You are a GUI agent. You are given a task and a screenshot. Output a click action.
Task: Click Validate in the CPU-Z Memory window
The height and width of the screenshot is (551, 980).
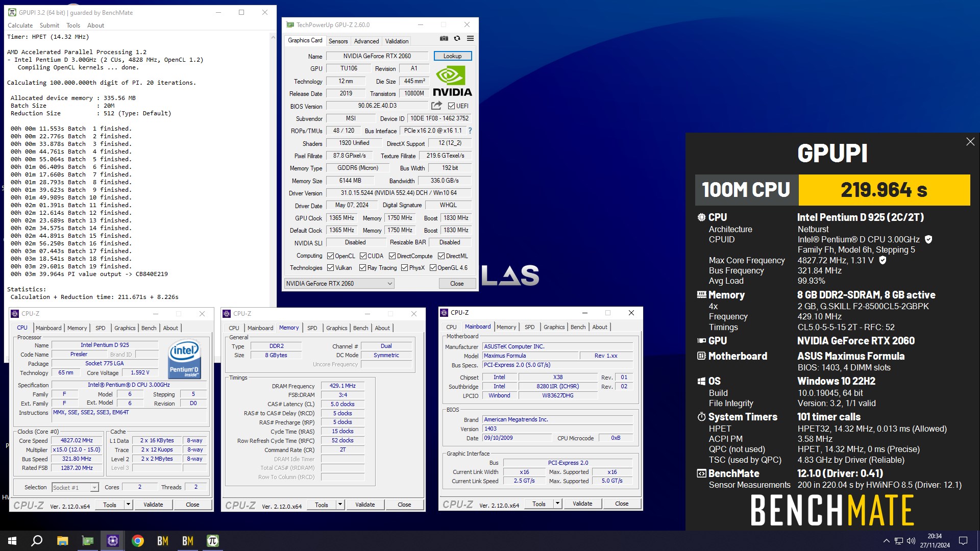click(365, 505)
